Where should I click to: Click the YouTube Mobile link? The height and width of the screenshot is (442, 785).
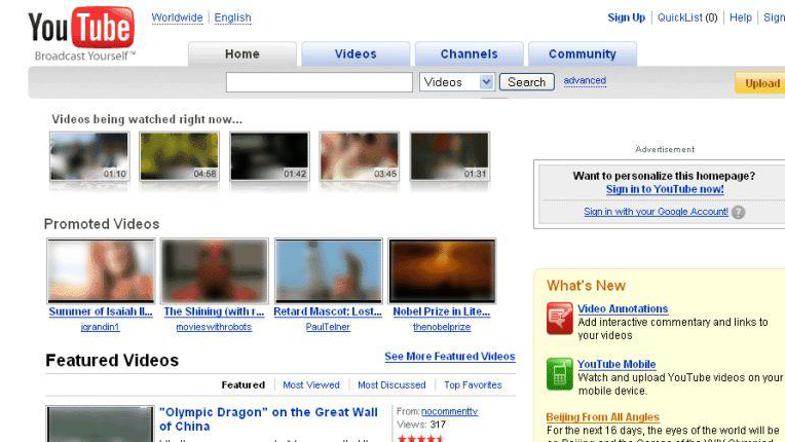(x=617, y=364)
